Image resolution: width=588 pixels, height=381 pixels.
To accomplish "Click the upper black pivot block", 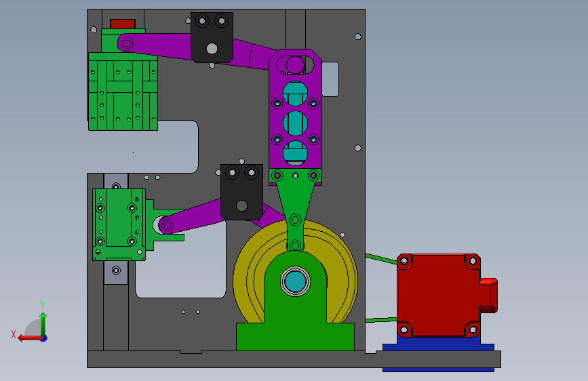I will click(212, 37).
